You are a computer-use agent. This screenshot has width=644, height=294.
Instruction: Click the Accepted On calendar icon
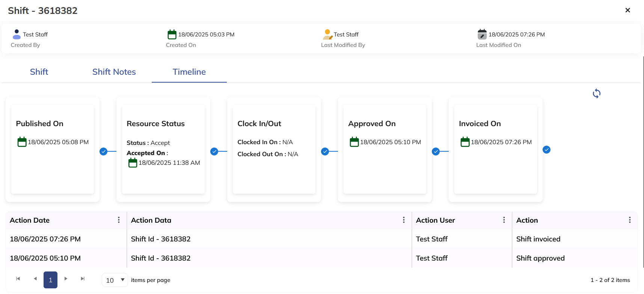tap(133, 163)
